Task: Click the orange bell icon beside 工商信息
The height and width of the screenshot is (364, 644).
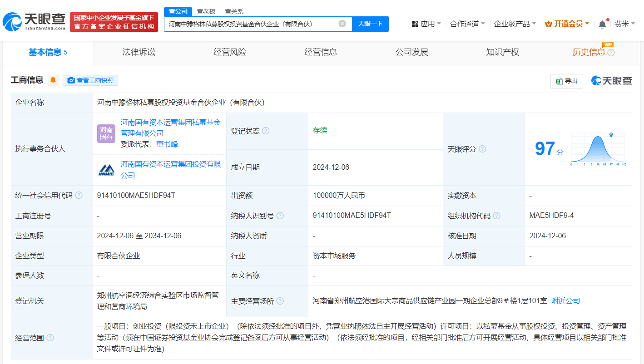Action: 53,80
